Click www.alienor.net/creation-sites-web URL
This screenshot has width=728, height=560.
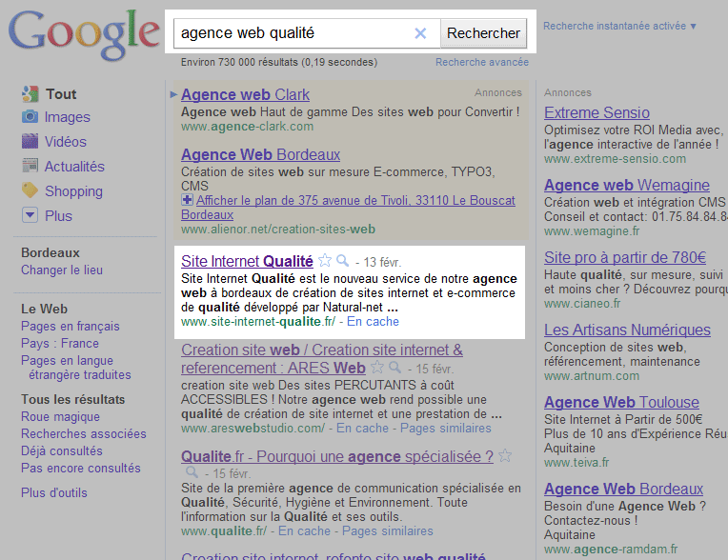click(278, 230)
